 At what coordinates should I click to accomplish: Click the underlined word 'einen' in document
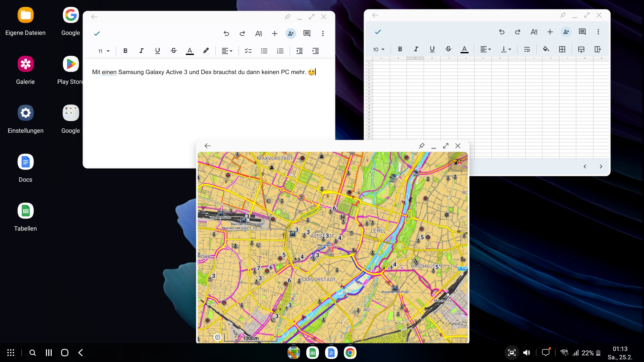(x=109, y=72)
